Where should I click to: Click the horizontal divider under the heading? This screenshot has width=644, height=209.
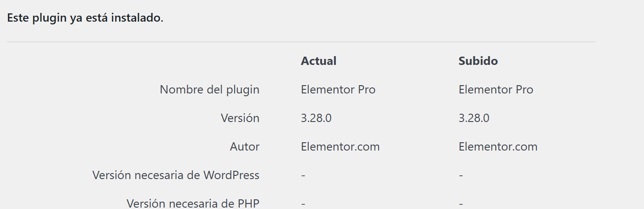pyautogui.click(x=301, y=42)
